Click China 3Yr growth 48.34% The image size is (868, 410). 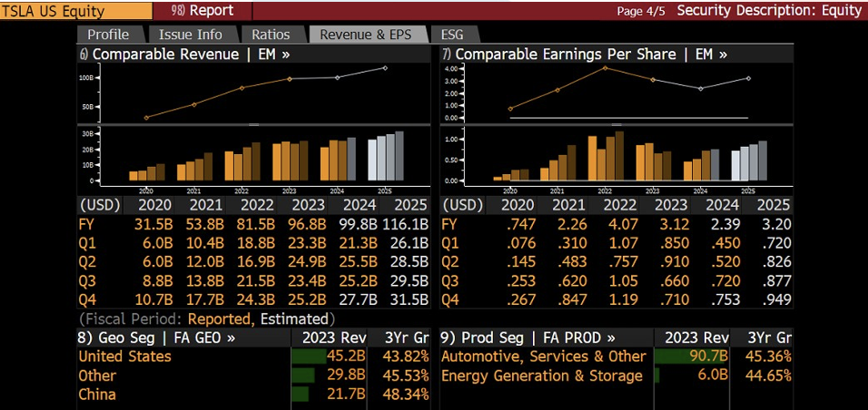pyautogui.click(x=406, y=395)
